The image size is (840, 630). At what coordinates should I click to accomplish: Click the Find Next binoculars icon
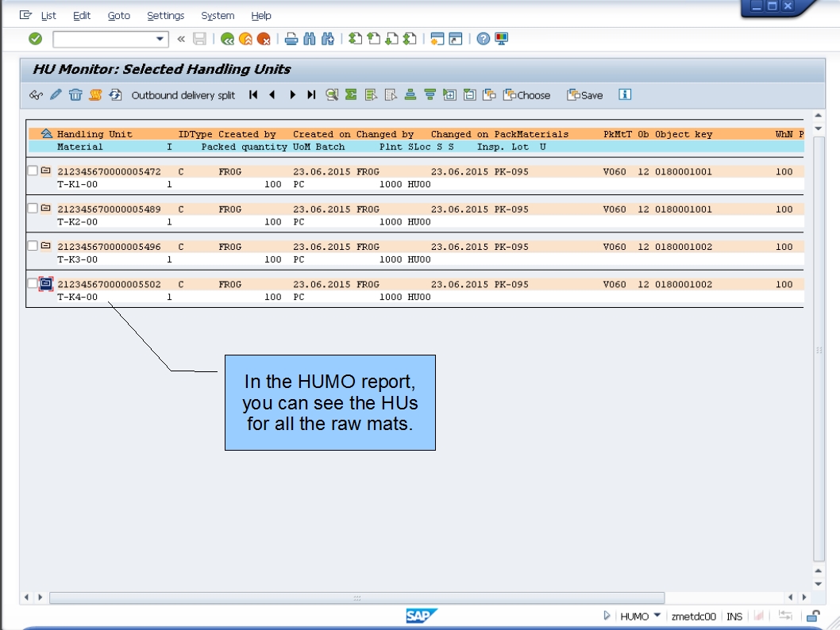[x=328, y=39]
